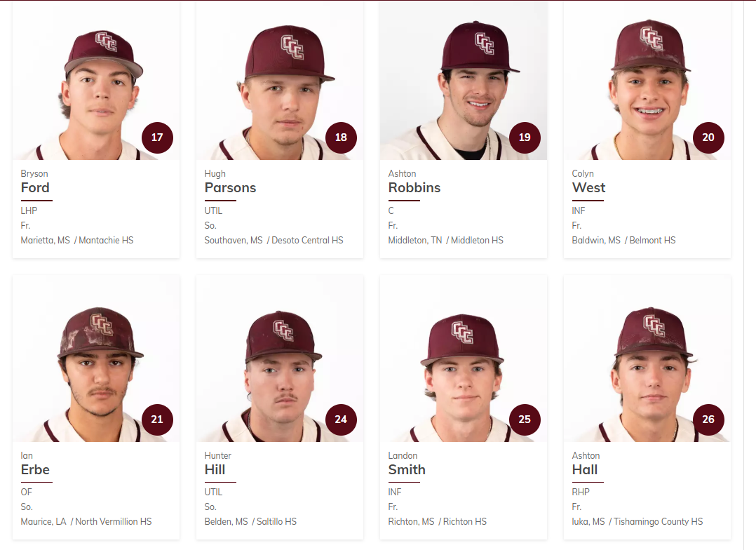The image size is (756, 550).
Task: Select the number 25 jersey badge
Action: [x=525, y=420]
